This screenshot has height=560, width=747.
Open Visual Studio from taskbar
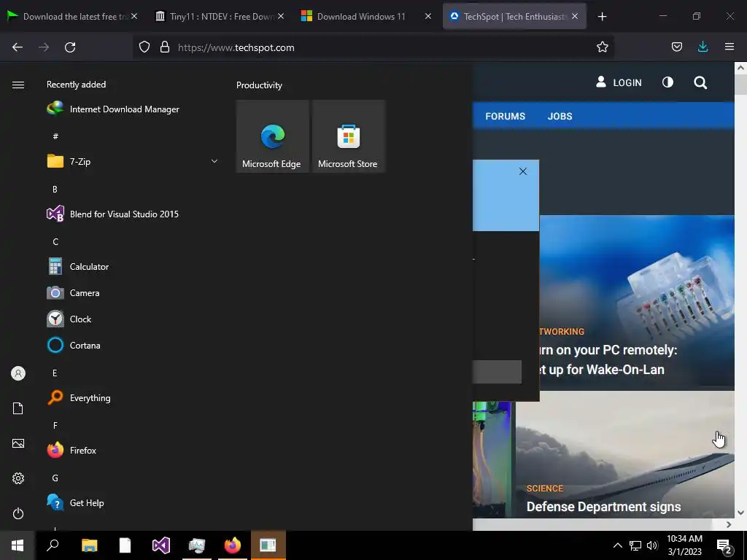pyautogui.click(x=161, y=545)
